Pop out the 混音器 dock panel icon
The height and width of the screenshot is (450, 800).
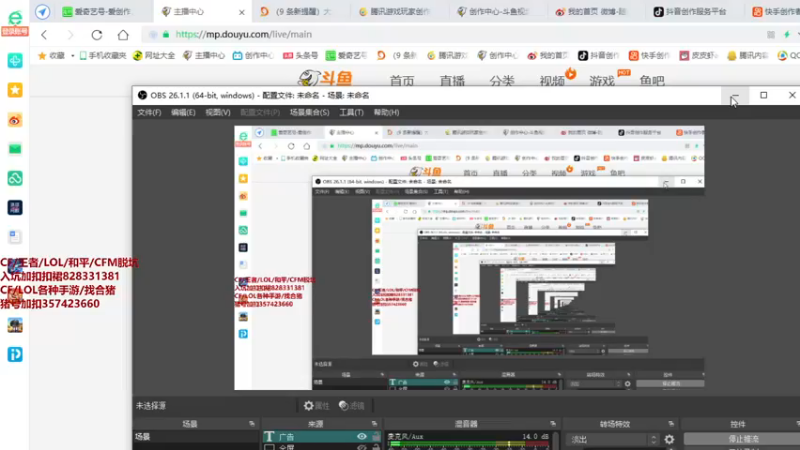(553, 423)
